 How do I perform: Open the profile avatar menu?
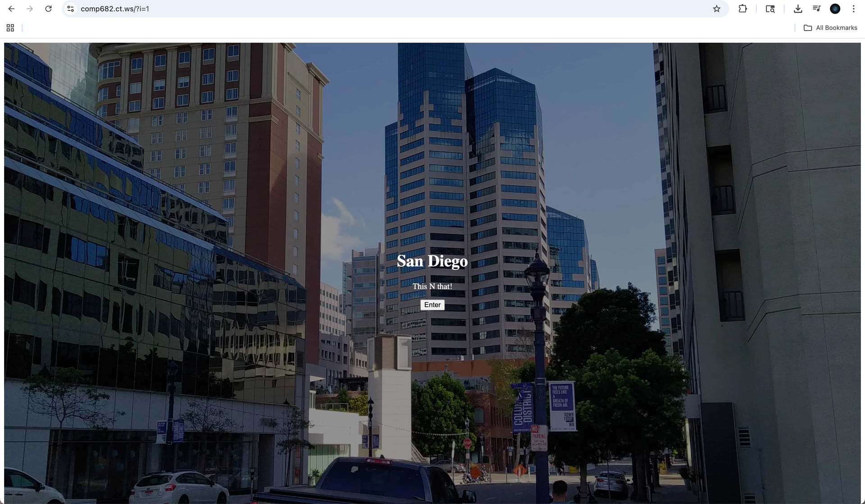pos(835,9)
